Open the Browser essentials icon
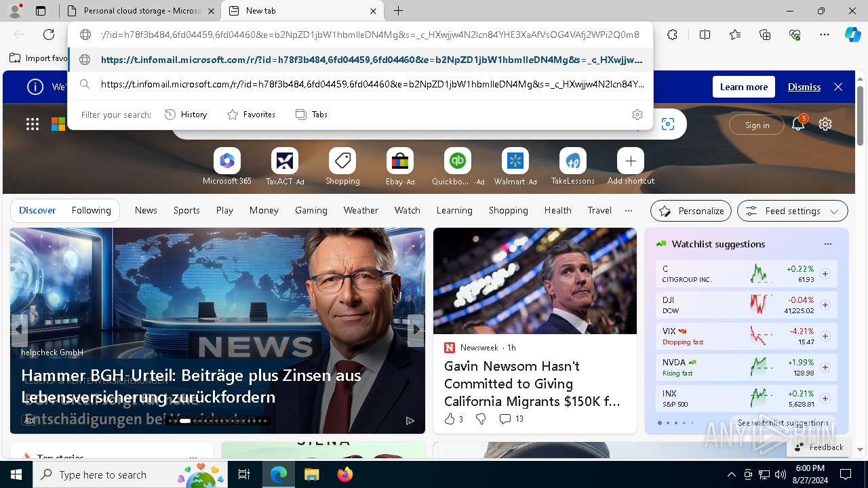This screenshot has width=868, height=488. [x=795, y=35]
